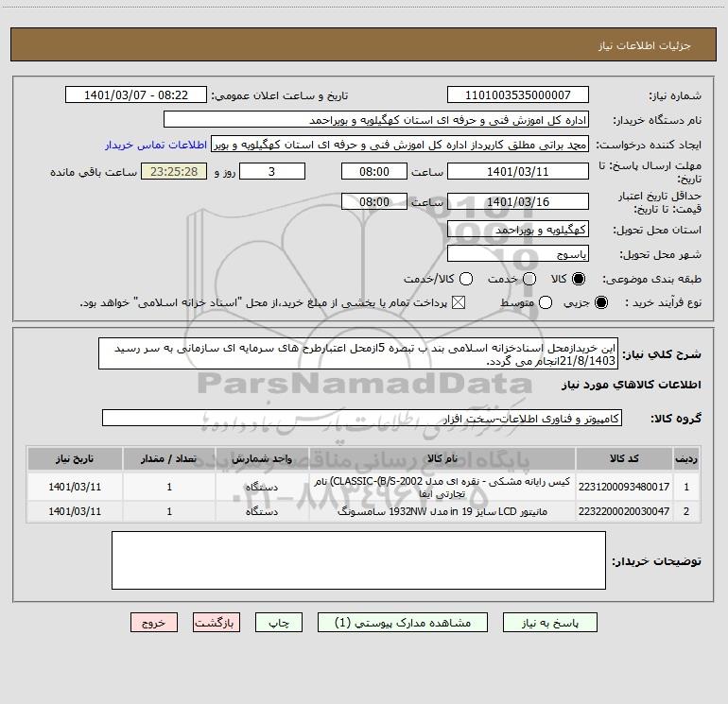Click the general need description text box
Viewport: 728px width, 704px height.
click(x=358, y=353)
